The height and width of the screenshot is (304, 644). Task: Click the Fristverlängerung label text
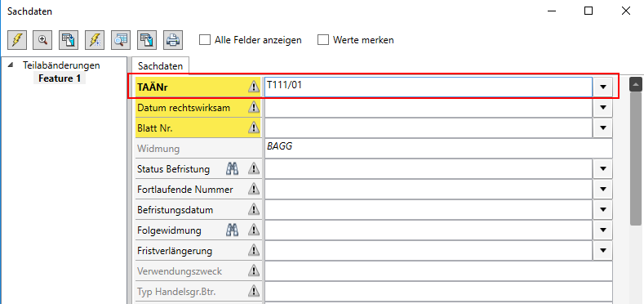pos(175,251)
